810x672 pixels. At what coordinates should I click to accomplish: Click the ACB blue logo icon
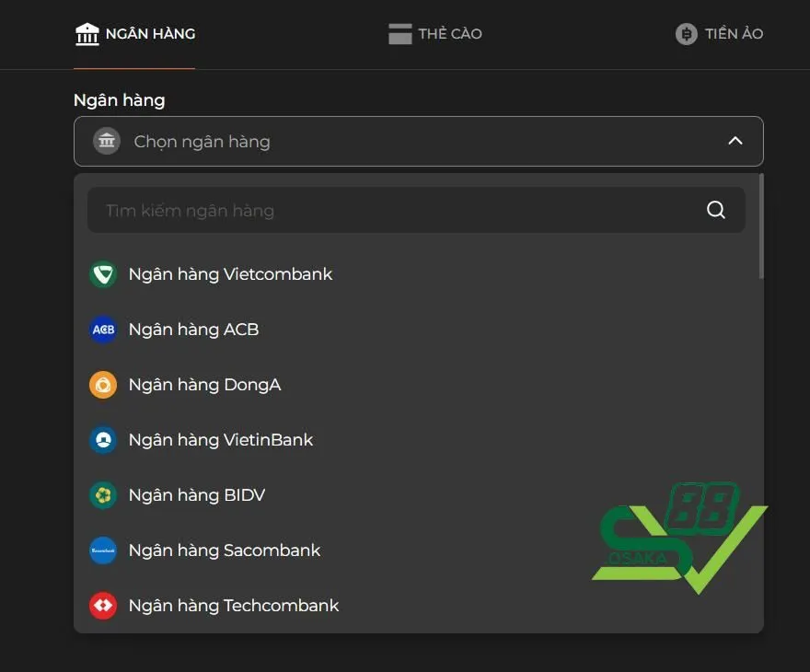click(x=103, y=330)
